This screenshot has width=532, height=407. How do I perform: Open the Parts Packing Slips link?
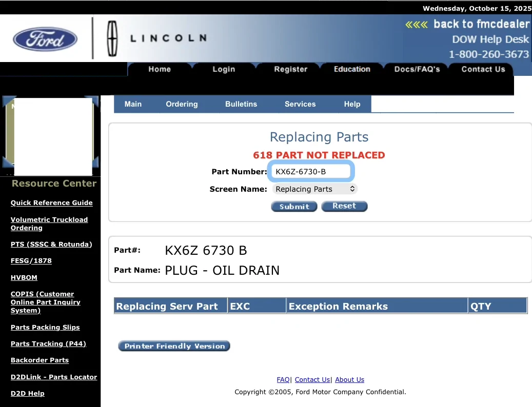(x=45, y=328)
